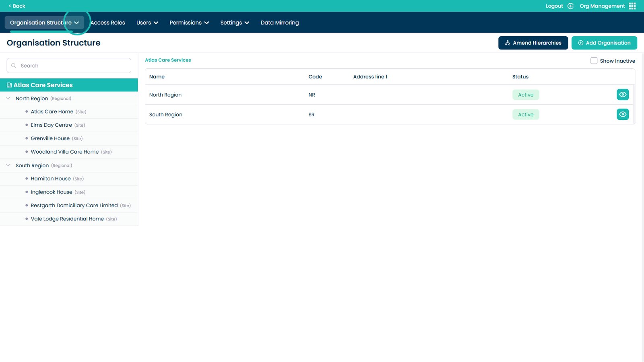Viewport: 644px width, 362px height.
Task: Collapse the North Region tree node
Action: point(8,98)
